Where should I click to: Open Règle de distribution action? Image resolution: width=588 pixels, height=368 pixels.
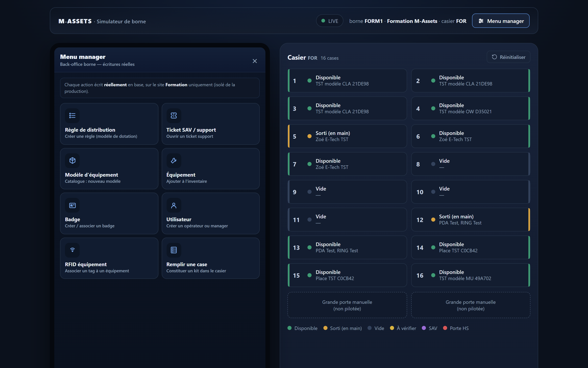coord(109,124)
